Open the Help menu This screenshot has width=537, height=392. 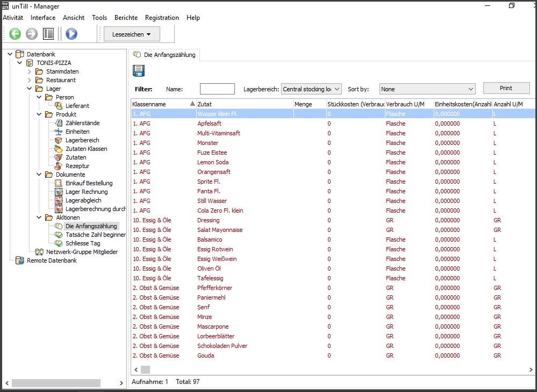[193, 17]
